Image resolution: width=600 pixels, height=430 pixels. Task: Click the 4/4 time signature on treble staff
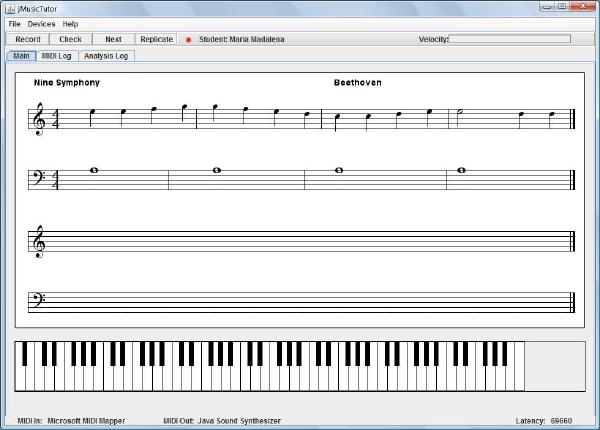coord(55,119)
